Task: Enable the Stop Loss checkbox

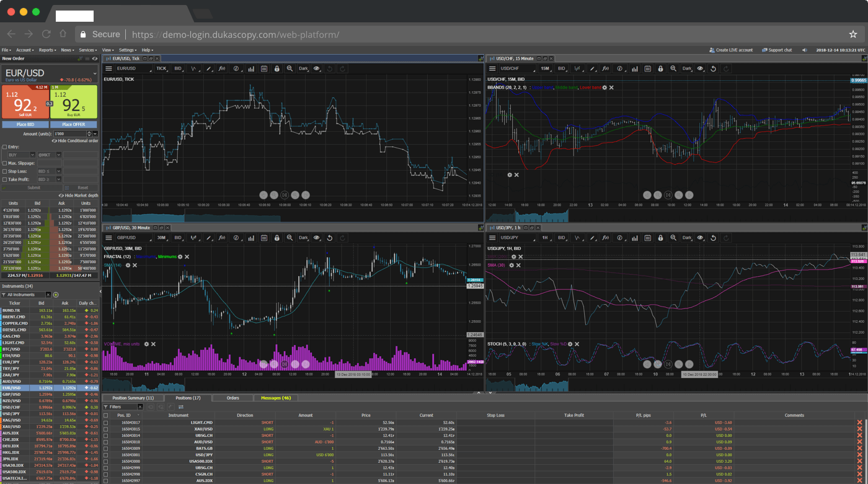Action: (5, 171)
